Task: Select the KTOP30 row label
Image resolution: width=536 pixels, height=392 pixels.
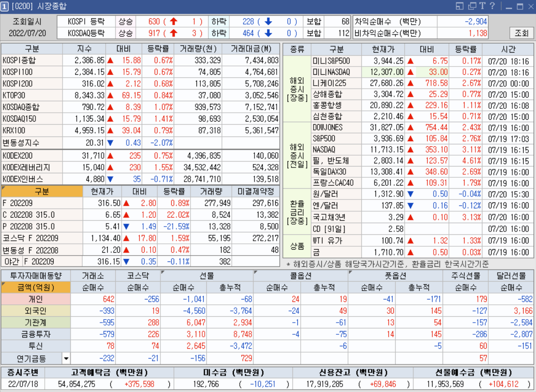Action: click(x=32, y=96)
